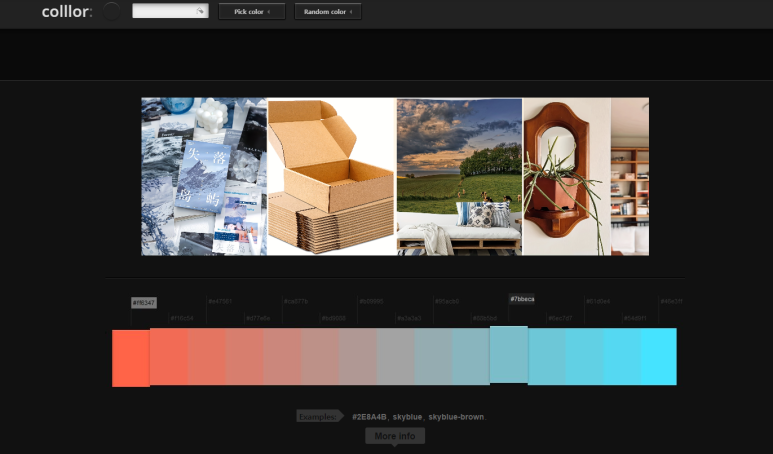This screenshot has height=454, width=773.
Task: Select the #61d0e4 color swatch
Action: (x=584, y=356)
